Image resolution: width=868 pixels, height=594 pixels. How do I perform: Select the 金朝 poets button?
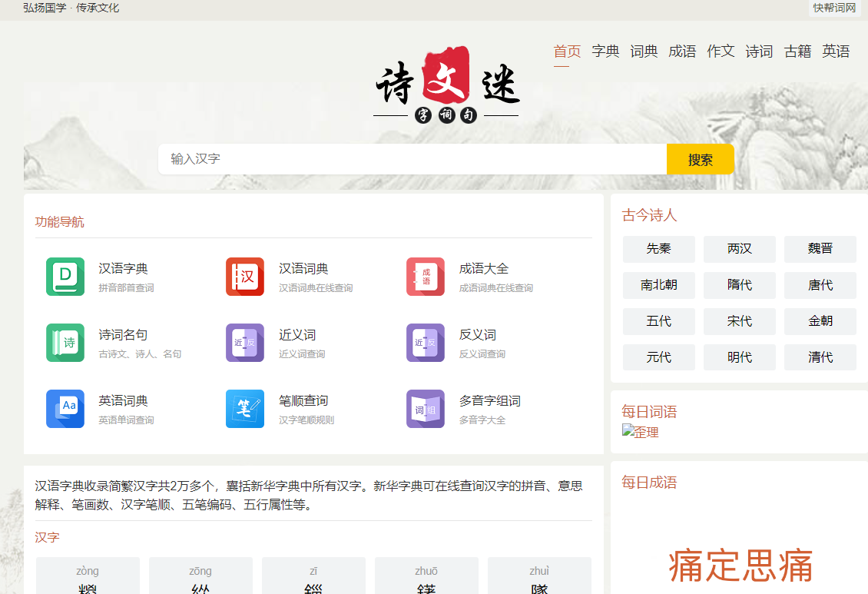point(820,321)
